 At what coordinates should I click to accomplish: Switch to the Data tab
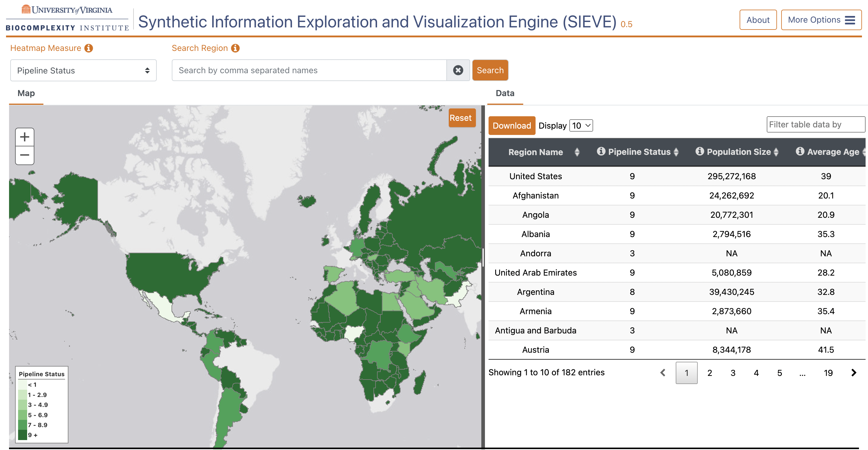(503, 93)
